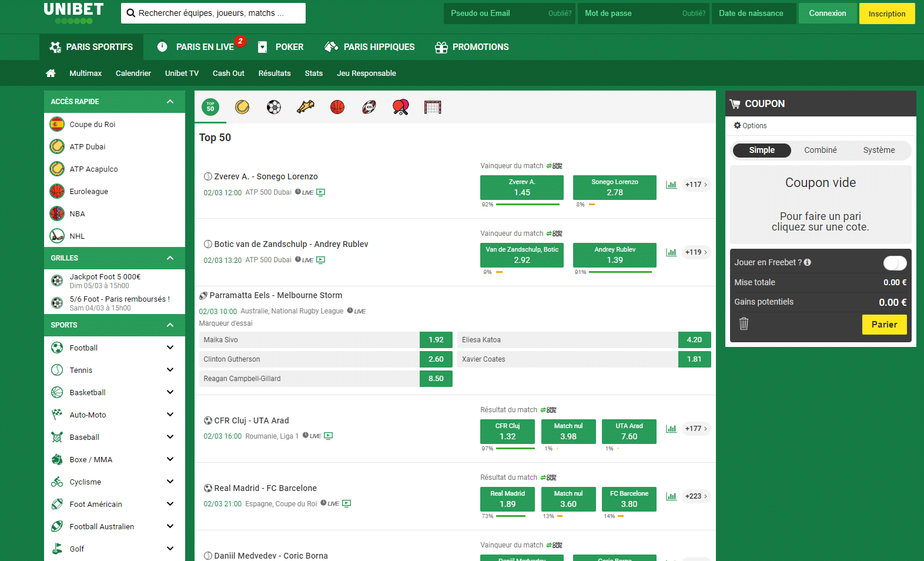Click the search teams input field
924x561 pixels.
pyautogui.click(x=213, y=13)
